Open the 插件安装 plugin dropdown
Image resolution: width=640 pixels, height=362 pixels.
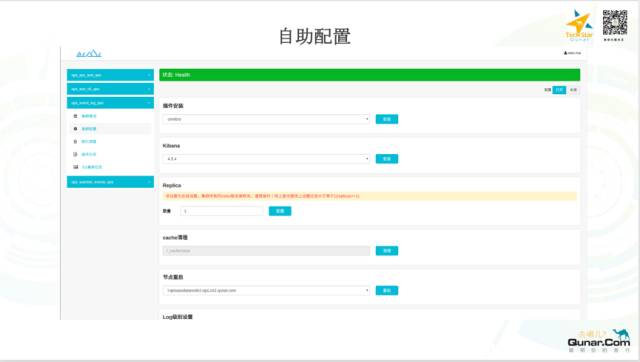267,119
